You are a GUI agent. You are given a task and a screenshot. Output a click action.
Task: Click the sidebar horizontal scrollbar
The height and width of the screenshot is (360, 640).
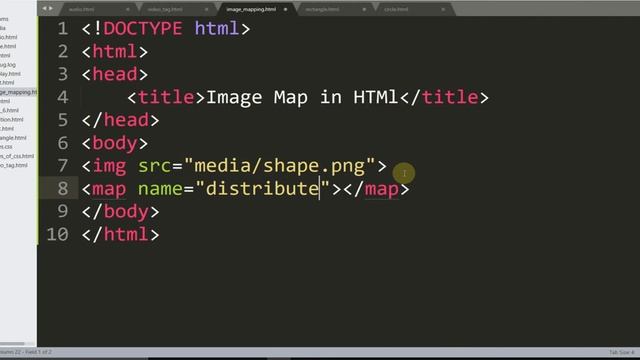(13, 344)
